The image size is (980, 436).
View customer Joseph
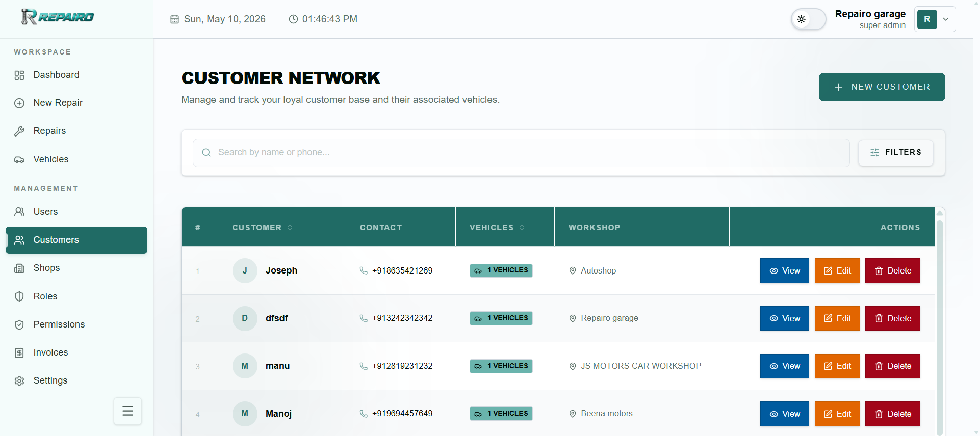click(x=784, y=271)
